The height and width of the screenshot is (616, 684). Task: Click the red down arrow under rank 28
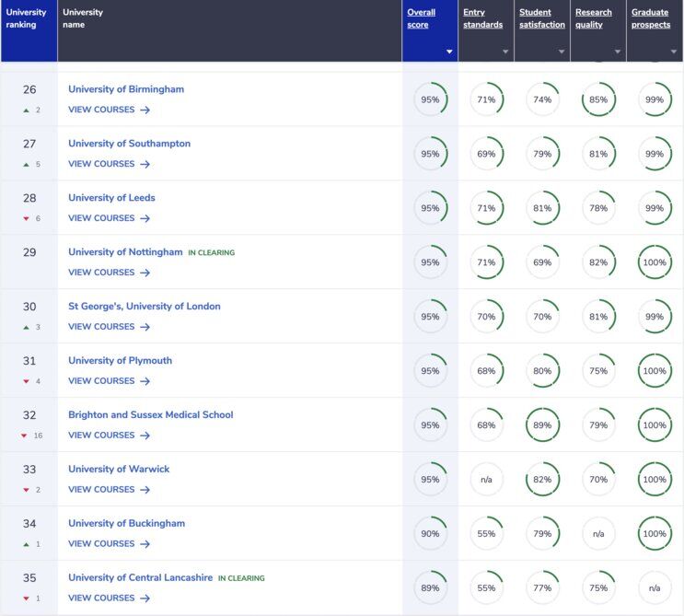tap(26, 218)
